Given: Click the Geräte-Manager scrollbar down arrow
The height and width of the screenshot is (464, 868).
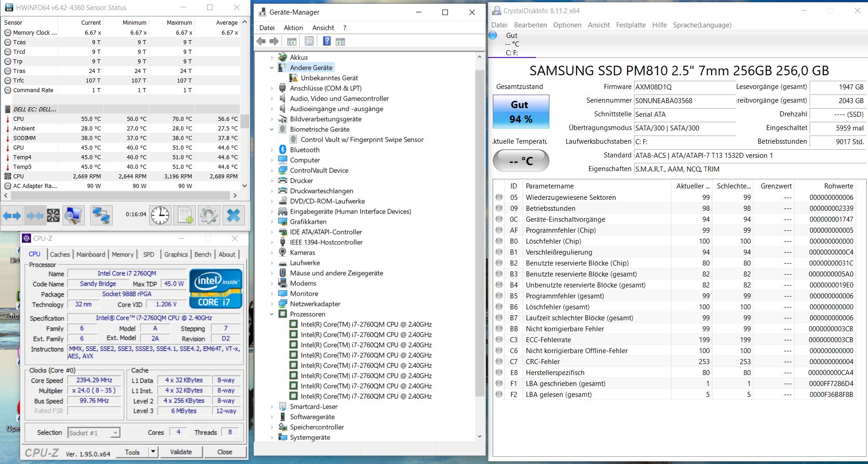Looking at the screenshot, I should coord(479,437).
